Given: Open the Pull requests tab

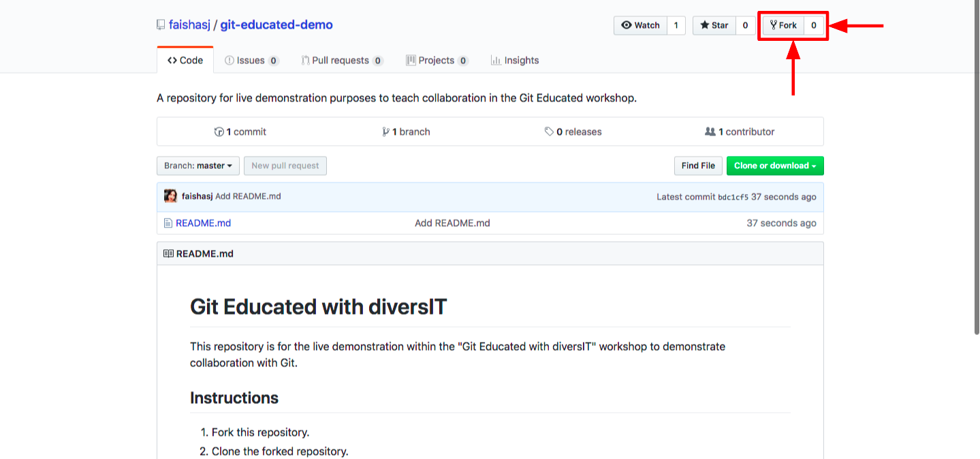Looking at the screenshot, I should point(342,60).
